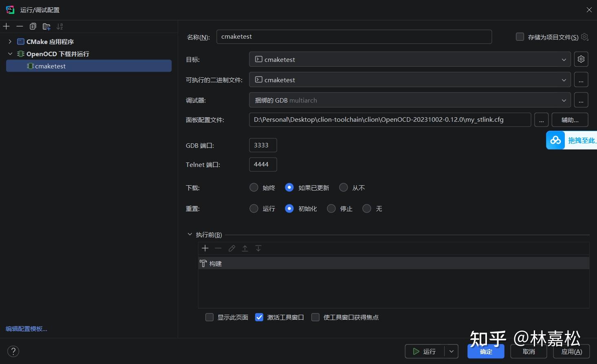Click the cloud drag-here widget icon
This screenshot has height=364, width=597.
555,140
